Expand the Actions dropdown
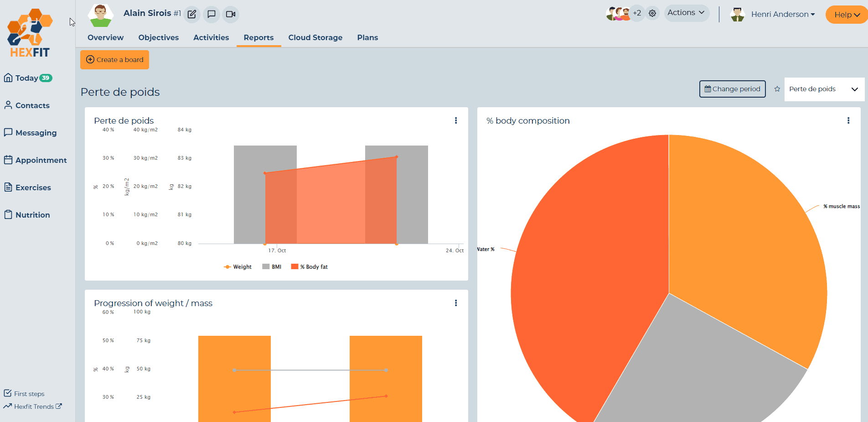868x422 pixels. [x=686, y=13]
